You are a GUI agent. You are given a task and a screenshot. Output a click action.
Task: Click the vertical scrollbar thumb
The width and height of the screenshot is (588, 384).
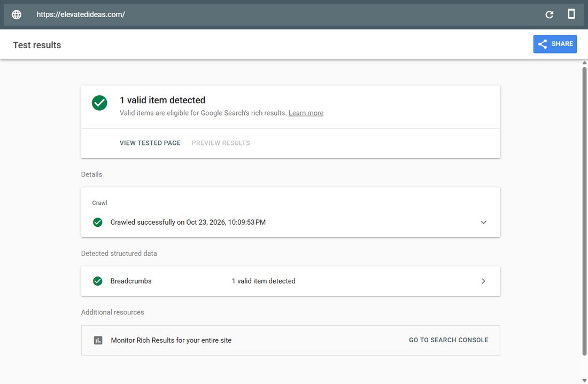(x=584, y=211)
